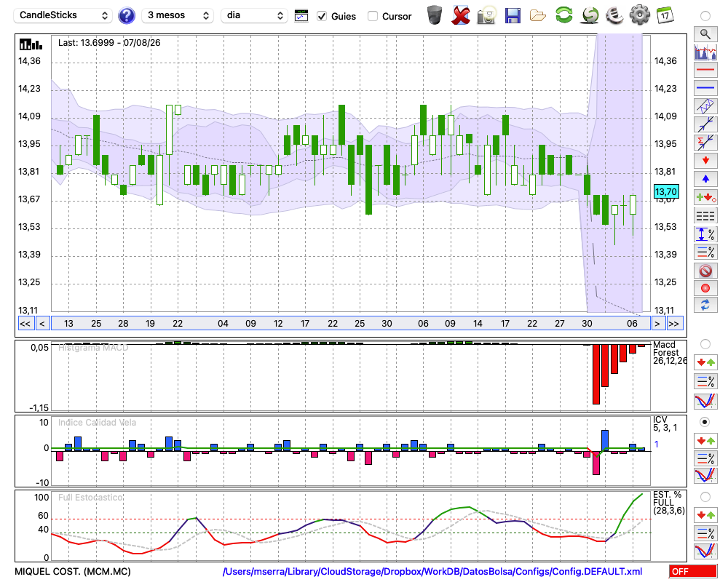Click the volume histogram overlay tool
This screenshot has width=728, height=582.
pos(705,52)
